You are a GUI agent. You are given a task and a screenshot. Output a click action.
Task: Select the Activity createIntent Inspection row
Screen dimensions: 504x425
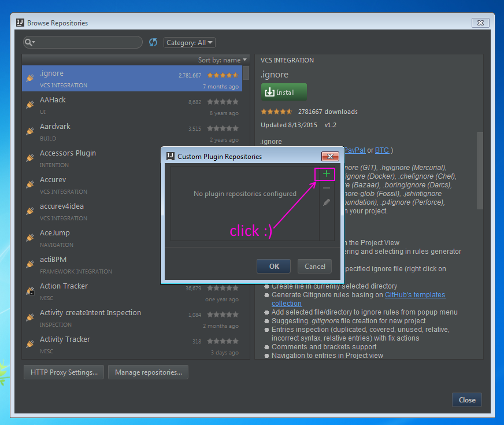[132, 318]
